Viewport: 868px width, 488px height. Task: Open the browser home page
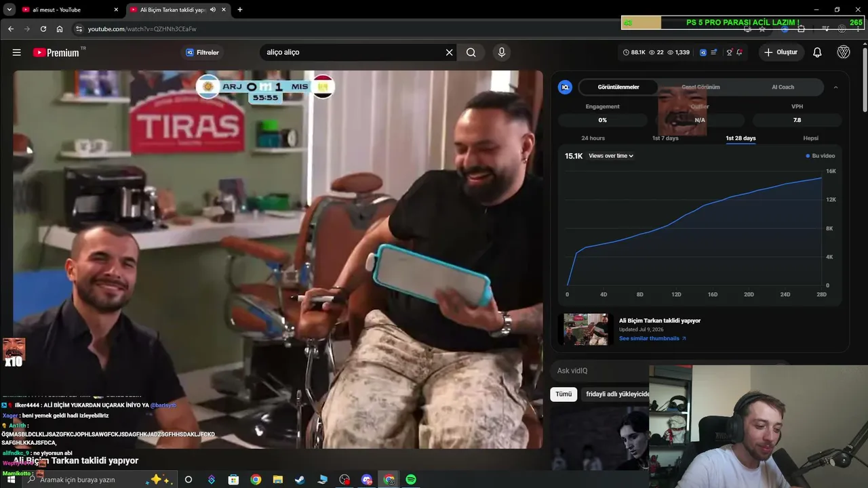coord(60,28)
